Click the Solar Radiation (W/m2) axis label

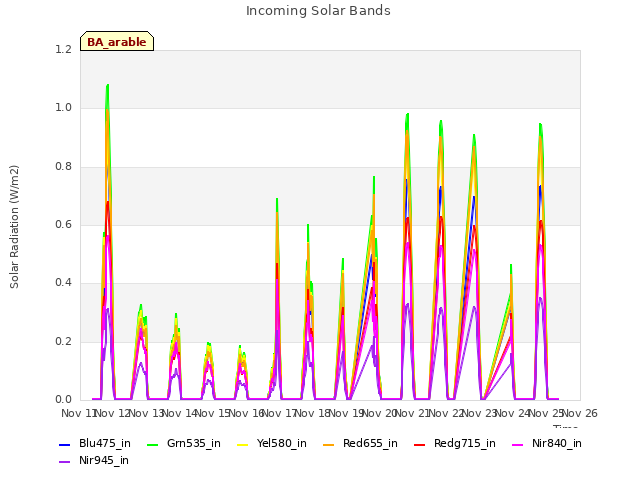coord(14,227)
